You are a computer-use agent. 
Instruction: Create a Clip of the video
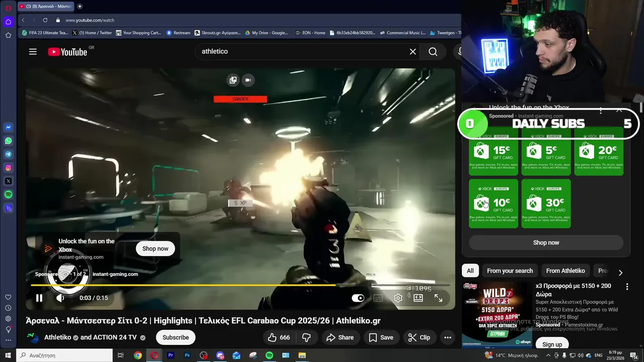(419, 337)
